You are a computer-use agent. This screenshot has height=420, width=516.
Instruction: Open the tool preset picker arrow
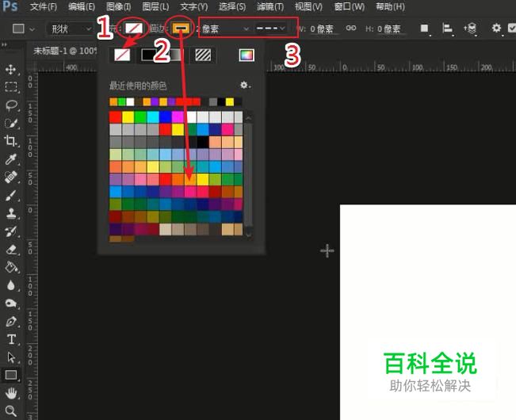coord(32,29)
